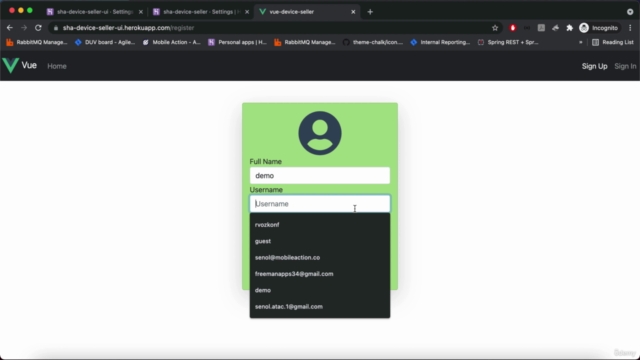Screen dimensions: 640x360
Task: Reload the page with the refresh icon
Action: pyautogui.click(x=38, y=28)
